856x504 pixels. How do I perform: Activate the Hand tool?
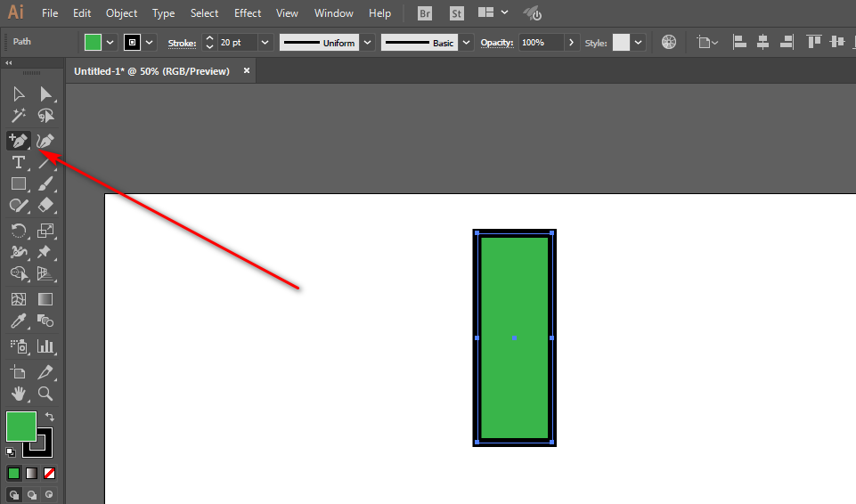click(19, 394)
